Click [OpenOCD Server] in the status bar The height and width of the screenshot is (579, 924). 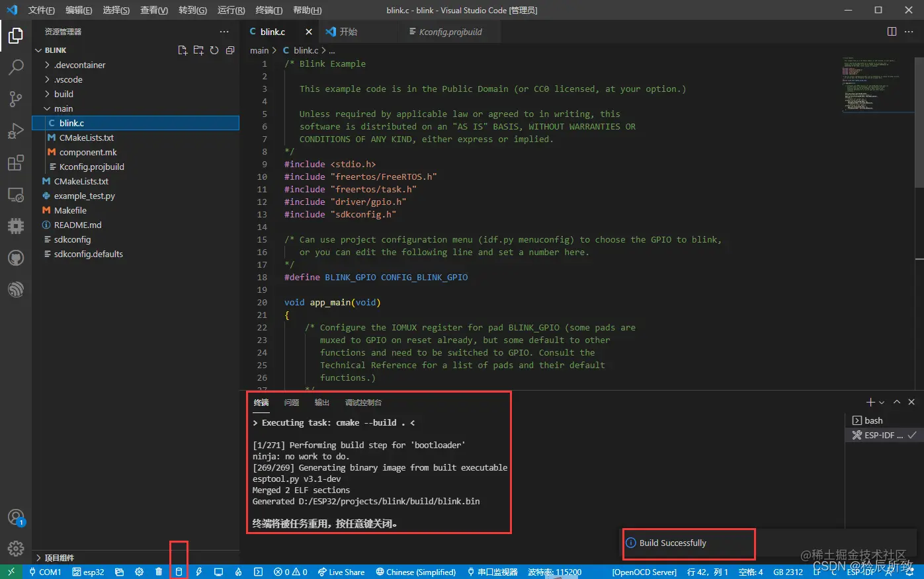[644, 572]
